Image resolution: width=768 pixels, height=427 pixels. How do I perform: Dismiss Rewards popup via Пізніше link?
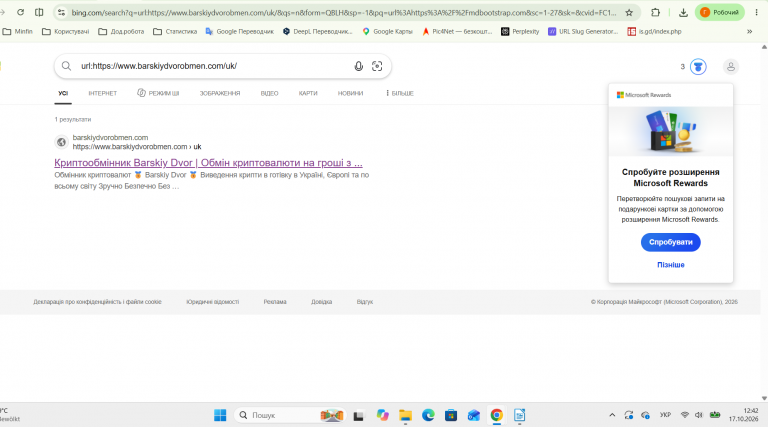[671, 264]
